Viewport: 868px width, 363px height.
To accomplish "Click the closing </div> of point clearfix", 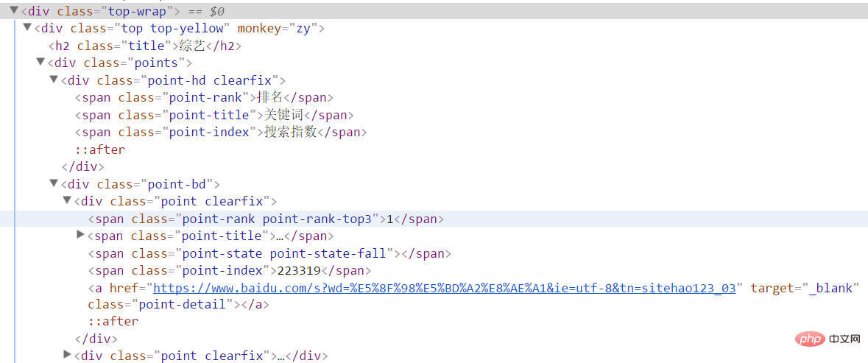I will [96, 338].
